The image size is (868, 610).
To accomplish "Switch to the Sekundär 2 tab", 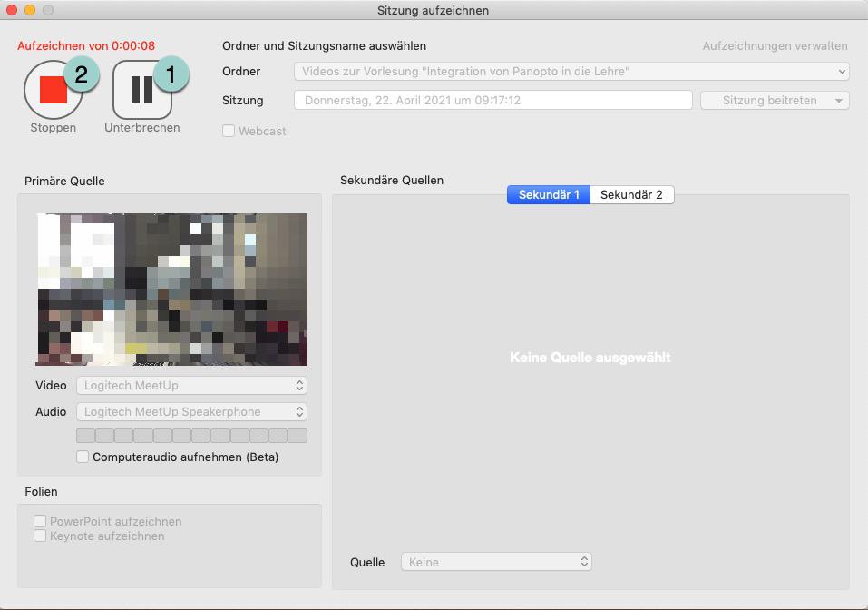I will point(631,194).
